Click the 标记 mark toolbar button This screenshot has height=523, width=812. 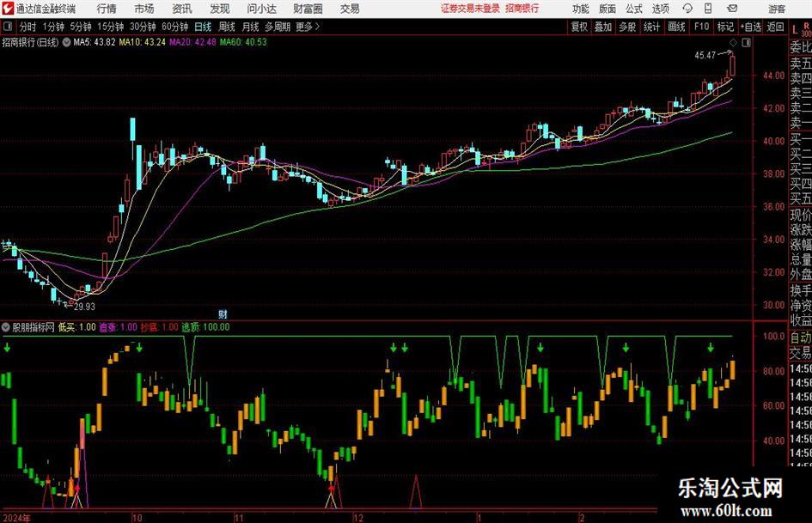click(725, 27)
